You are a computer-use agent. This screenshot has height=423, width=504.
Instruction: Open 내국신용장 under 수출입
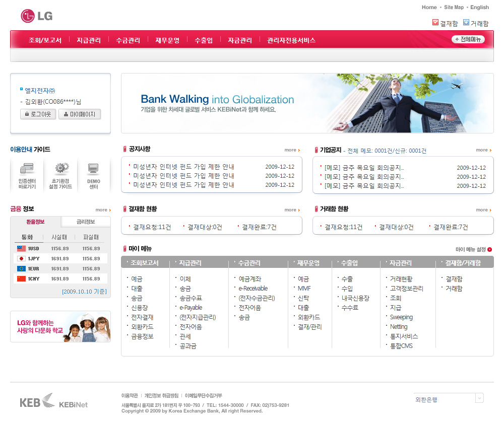(355, 298)
